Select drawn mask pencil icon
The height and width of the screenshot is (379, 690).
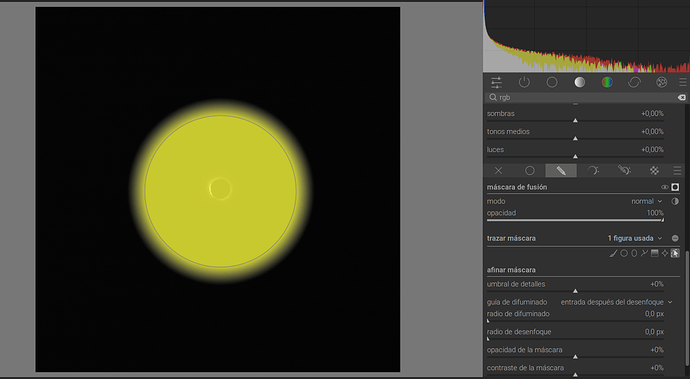[561, 170]
